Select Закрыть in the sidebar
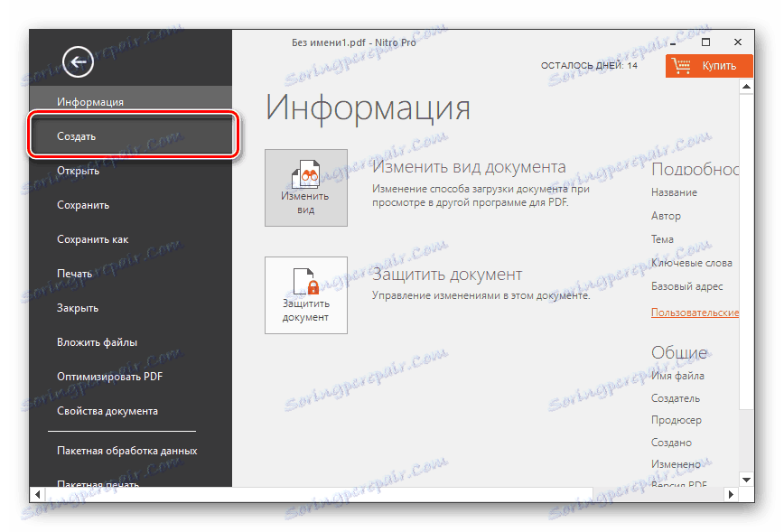The image size is (784, 532). click(130, 308)
